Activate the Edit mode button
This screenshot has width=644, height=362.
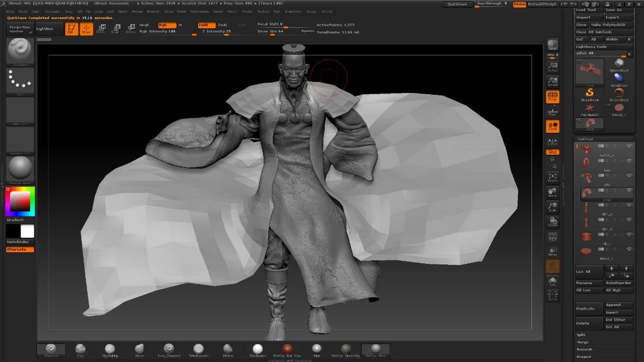72,29
